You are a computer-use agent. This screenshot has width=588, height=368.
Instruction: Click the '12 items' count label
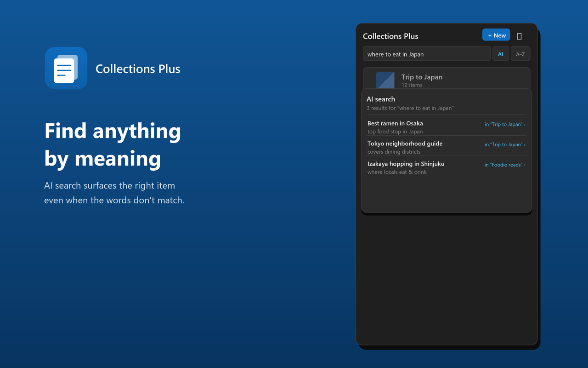click(412, 85)
